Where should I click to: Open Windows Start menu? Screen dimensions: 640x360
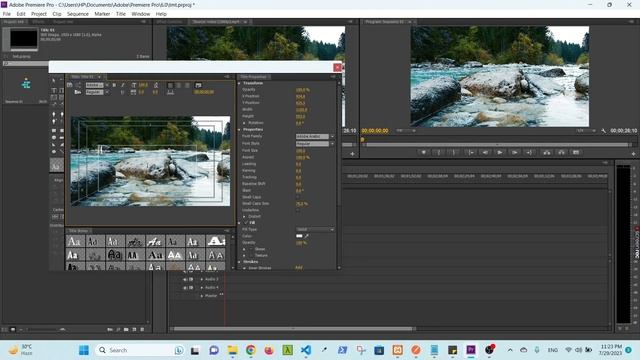pos(84,350)
